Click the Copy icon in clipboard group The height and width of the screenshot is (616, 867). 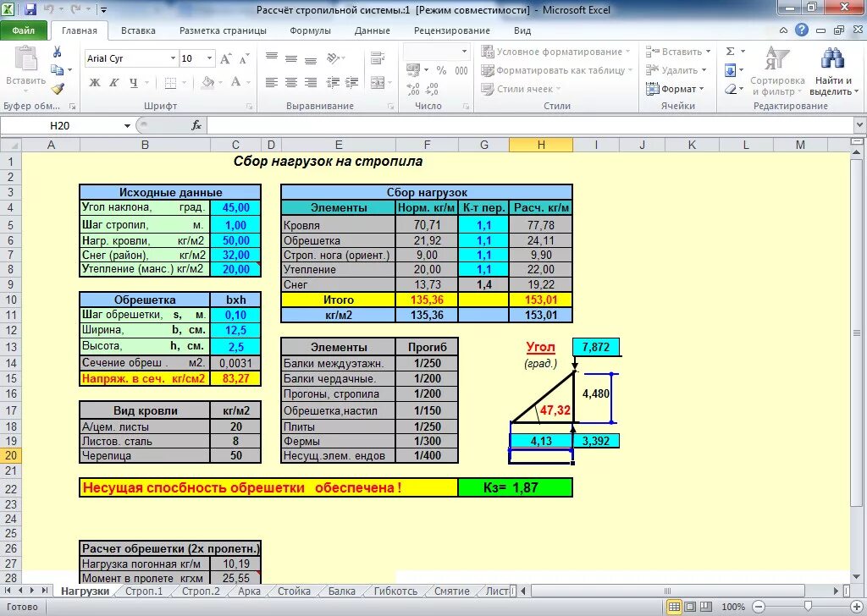(x=58, y=70)
